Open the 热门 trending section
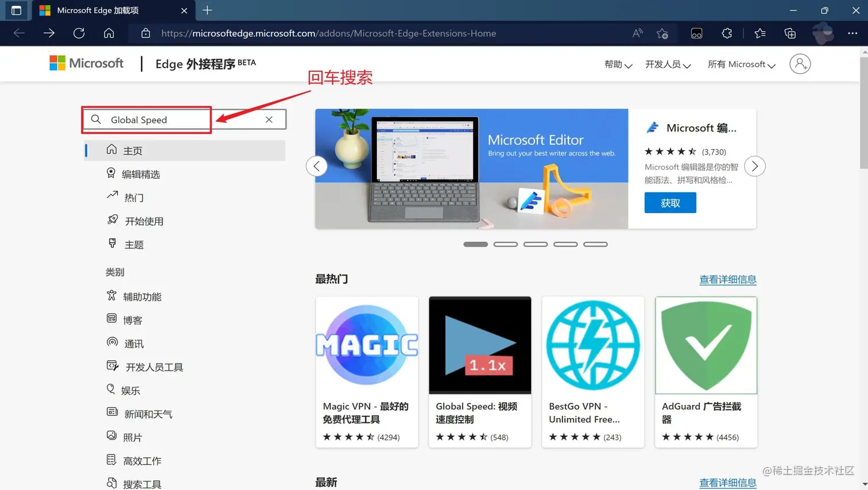868x490 pixels. tap(132, 197)
